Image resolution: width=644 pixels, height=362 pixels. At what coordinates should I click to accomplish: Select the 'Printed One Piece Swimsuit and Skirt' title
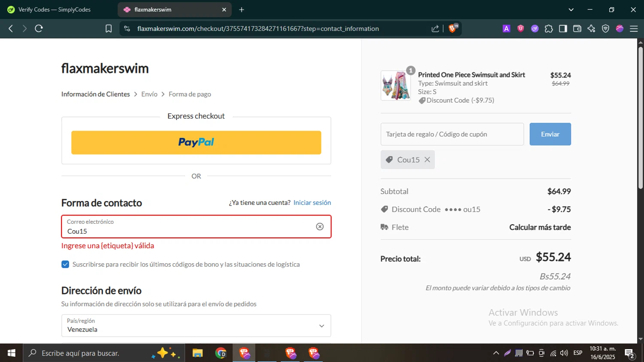point(471,75)
